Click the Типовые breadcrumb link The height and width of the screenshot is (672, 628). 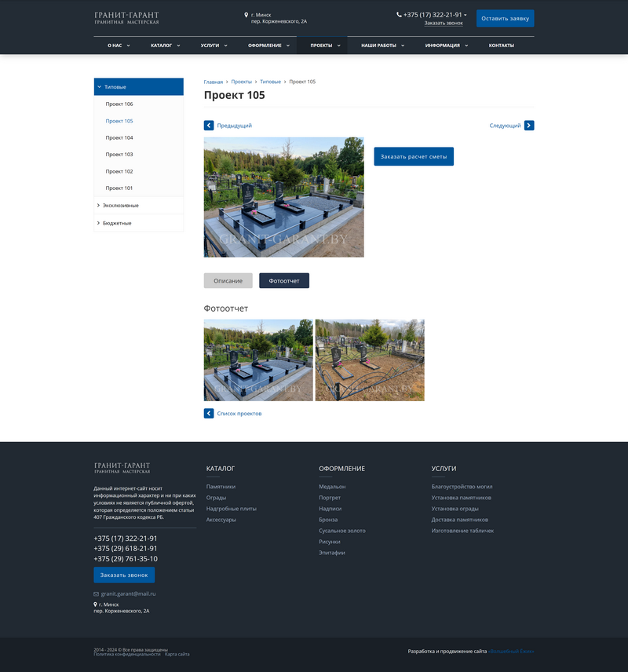(270, 82)
